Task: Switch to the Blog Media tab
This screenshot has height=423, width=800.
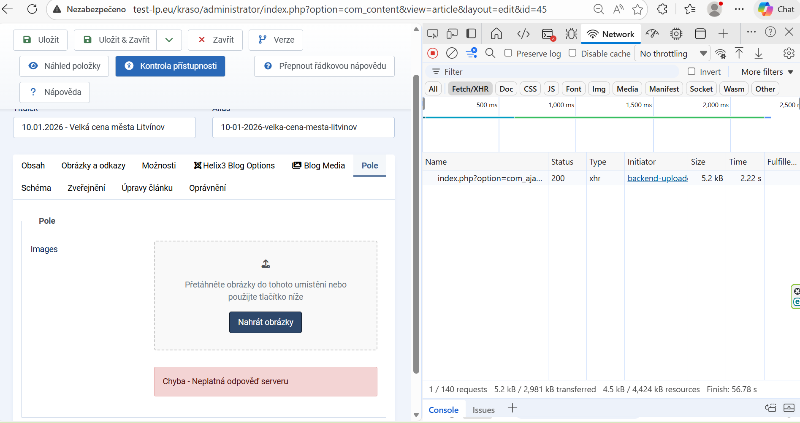Action: click(x=317, y=165)
